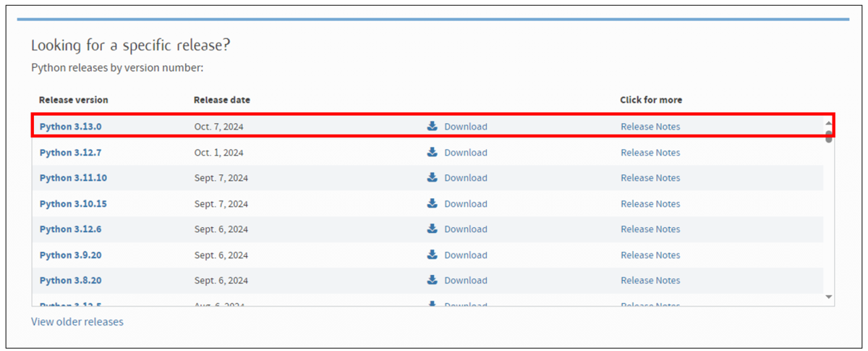Click Download text link for Python 3.11.10
The width and height of the screenshot is (868, 351).
click(466, 178)
